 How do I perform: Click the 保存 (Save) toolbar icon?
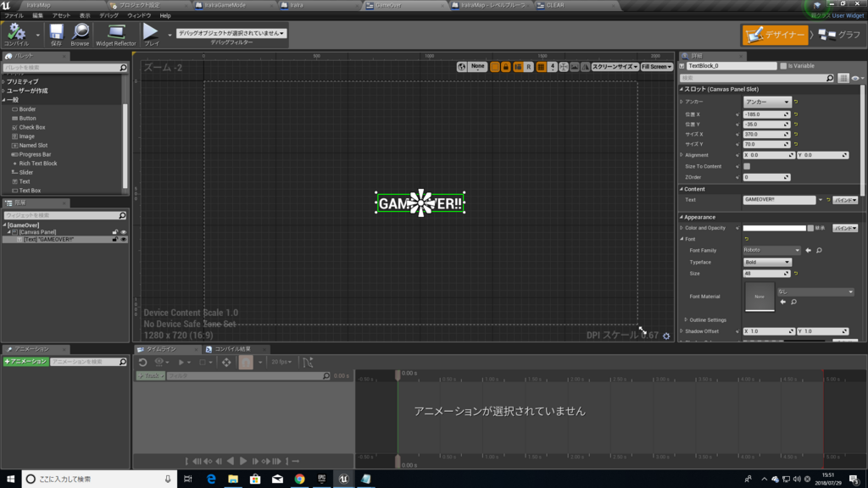[x=56, y=34]
